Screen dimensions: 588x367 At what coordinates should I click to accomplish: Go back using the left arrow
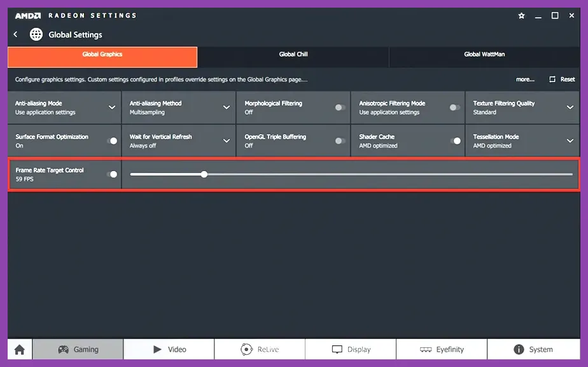click(15, 34)
